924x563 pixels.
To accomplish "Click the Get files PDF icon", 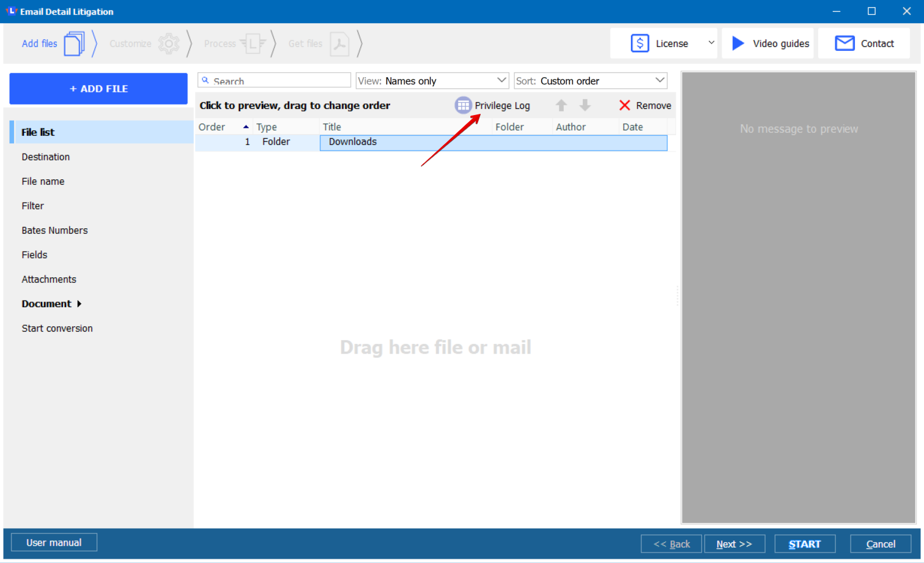I will tap(340, 43).
